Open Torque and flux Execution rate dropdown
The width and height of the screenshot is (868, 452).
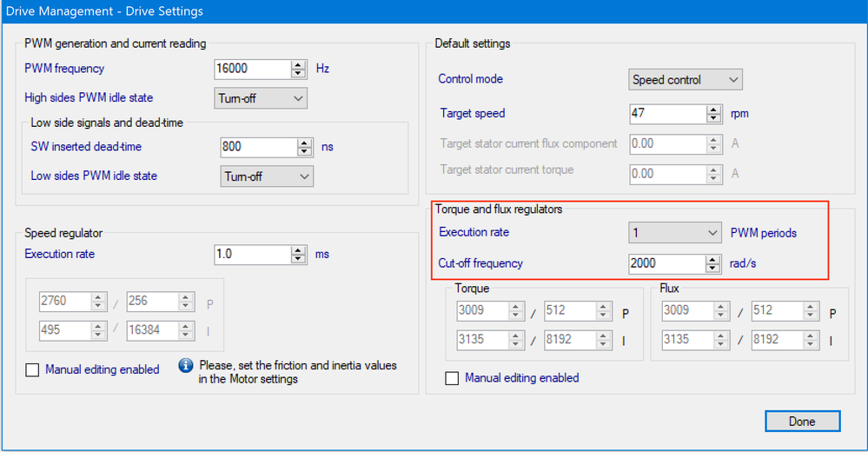tap(675, 233)
